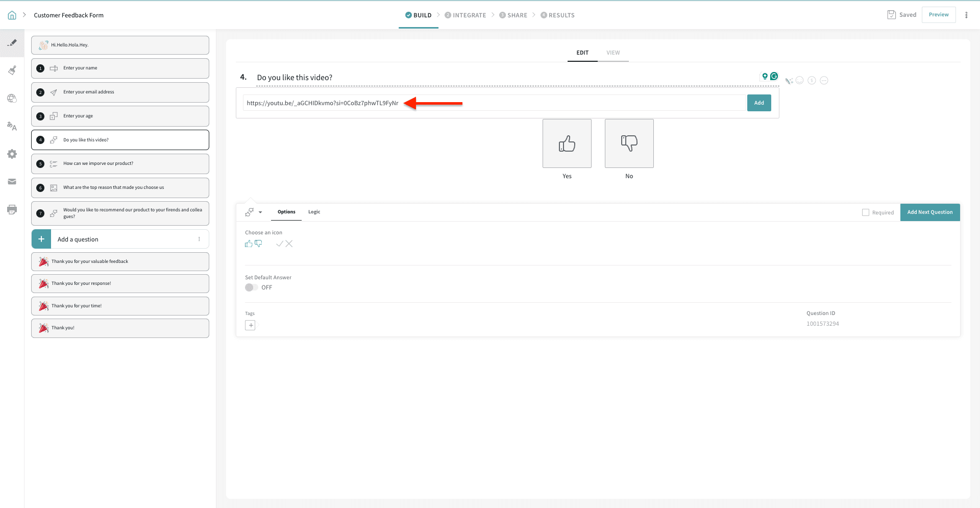This screenshot has width=980, height=508.
Task: Open the print icon in sidebar
Action: (12, 209)
